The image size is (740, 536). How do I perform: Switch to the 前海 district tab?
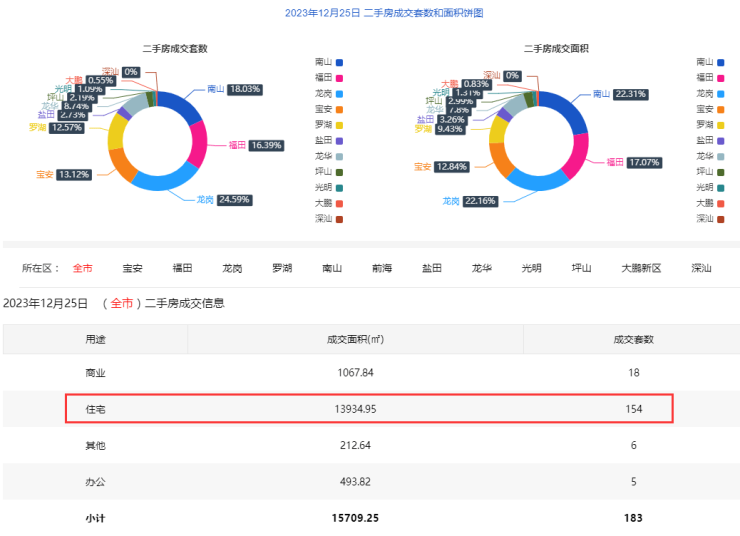382,268
